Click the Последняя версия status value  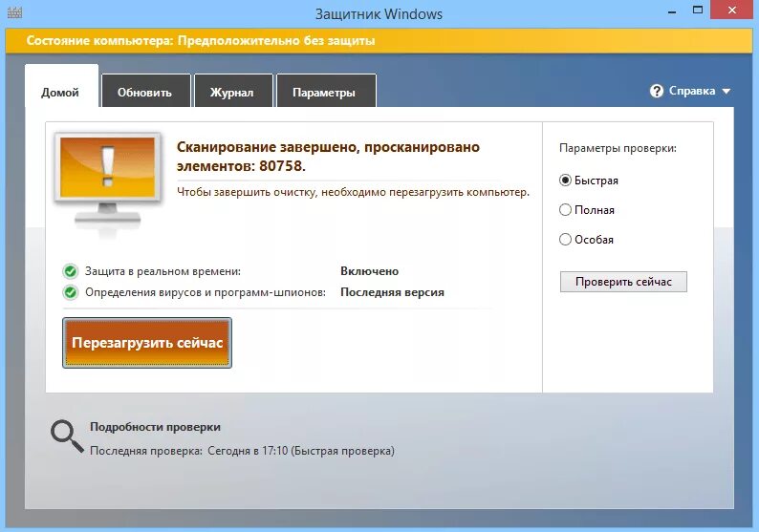click(392, 292)
